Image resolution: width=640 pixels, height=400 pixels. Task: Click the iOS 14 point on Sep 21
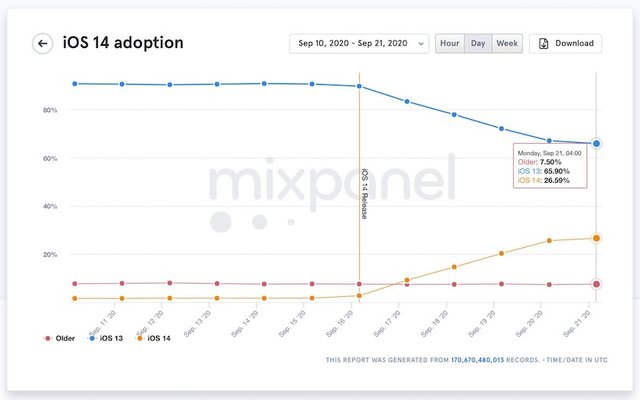pos(596,238)
